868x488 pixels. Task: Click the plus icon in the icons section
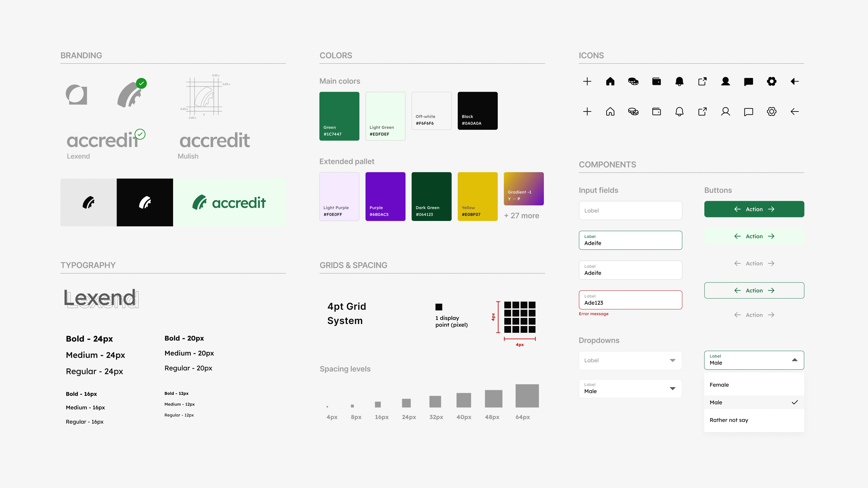pos(587,81)
